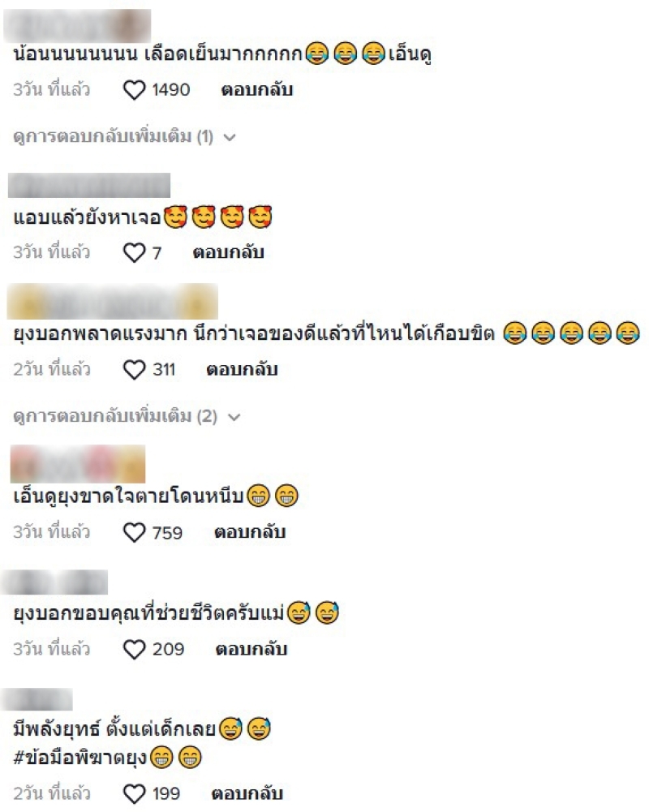The height and width of the screenshot is (812, 649).
Task: Tap the heart on the 7-likes comment
Action: coord(134,253)
